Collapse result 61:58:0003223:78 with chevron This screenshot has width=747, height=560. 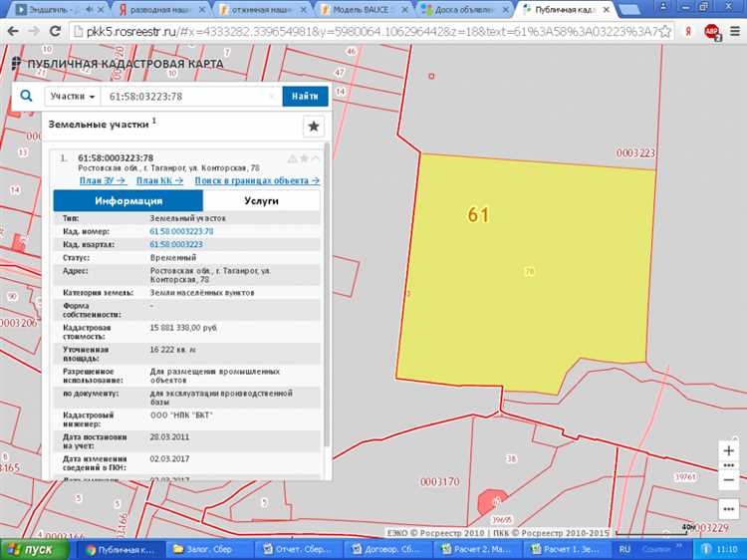(x=316, y=158)
